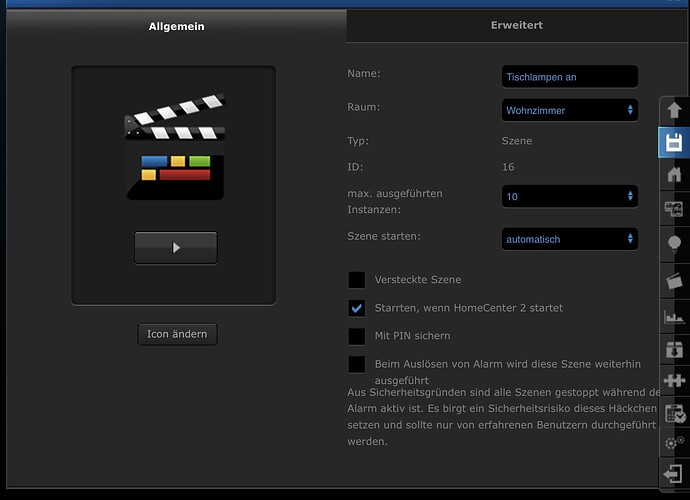Open max. ausgeführten Instanzen dropdown
Viewport: 690px width, 500px height.
pos(569,196)
